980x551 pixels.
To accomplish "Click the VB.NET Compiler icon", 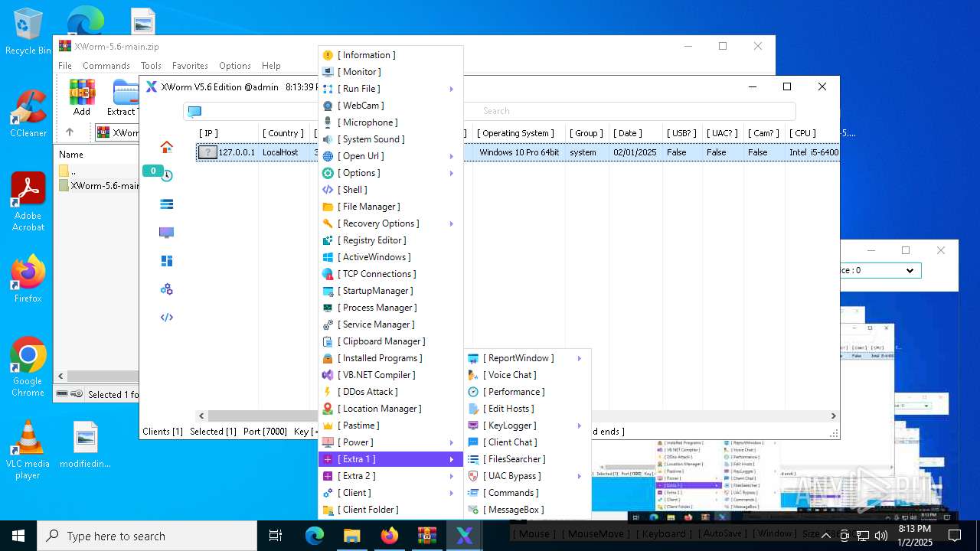I will pyautogui.click(x=328, y=375).
